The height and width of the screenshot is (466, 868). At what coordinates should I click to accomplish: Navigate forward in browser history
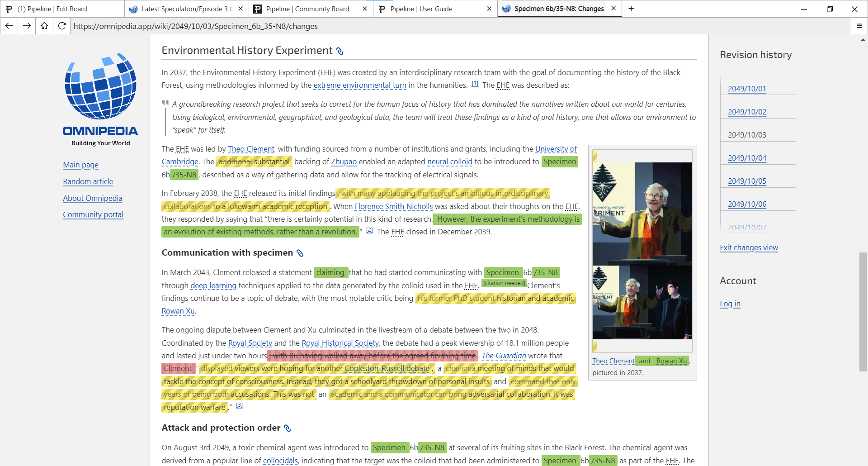click(x=26, y=26)
